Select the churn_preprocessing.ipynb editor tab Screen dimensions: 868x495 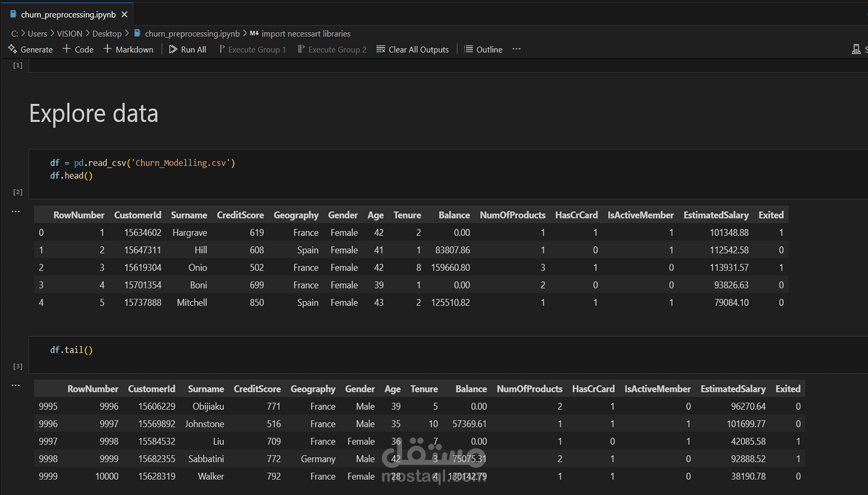(68, 14)
